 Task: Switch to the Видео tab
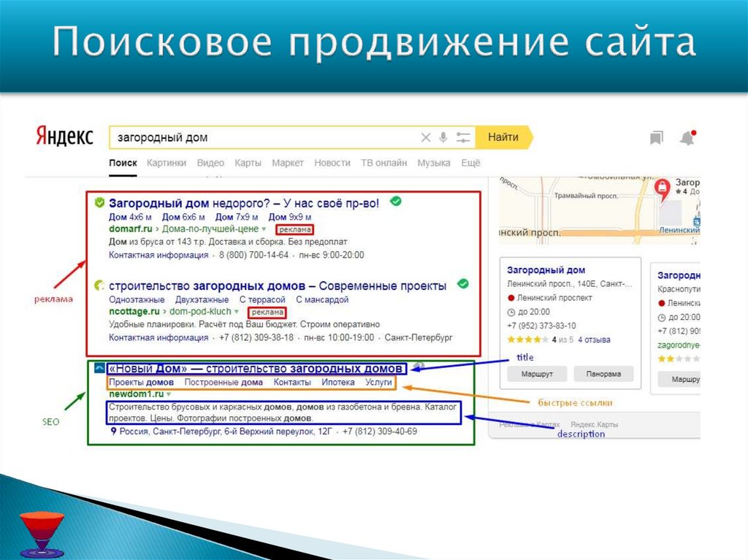(210, 163)
